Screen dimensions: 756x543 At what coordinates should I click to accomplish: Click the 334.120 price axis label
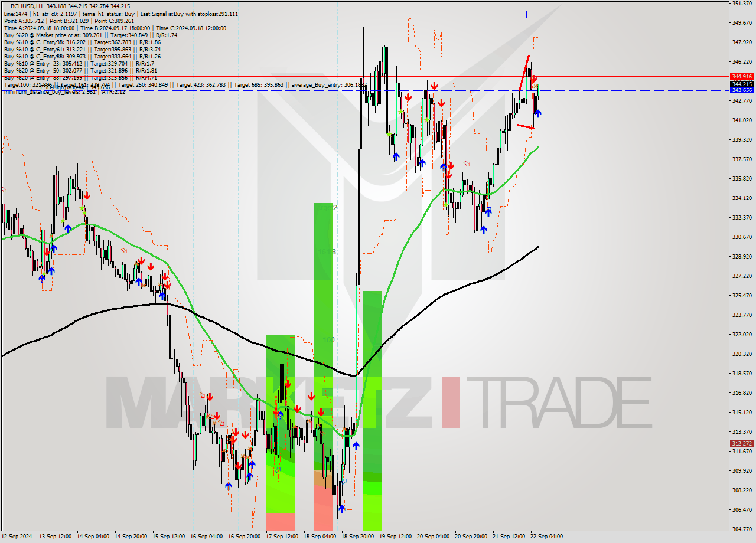[742, 198]
